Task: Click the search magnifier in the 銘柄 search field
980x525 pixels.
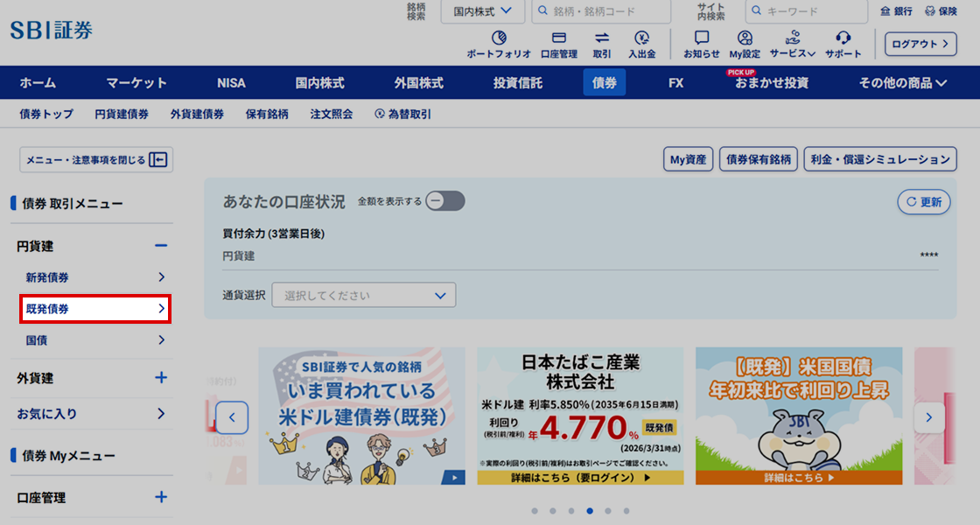Action: coord(542,11)
